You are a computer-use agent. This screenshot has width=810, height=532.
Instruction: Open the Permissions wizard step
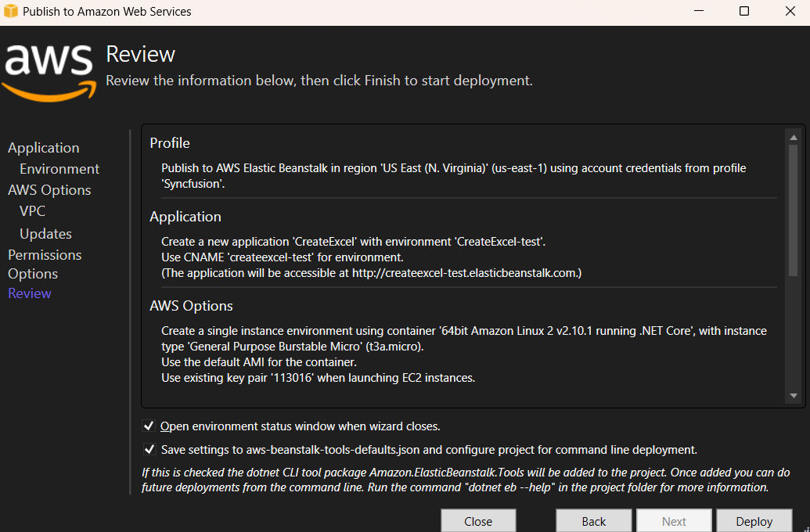pyautogui.click(x=45, y=255)
